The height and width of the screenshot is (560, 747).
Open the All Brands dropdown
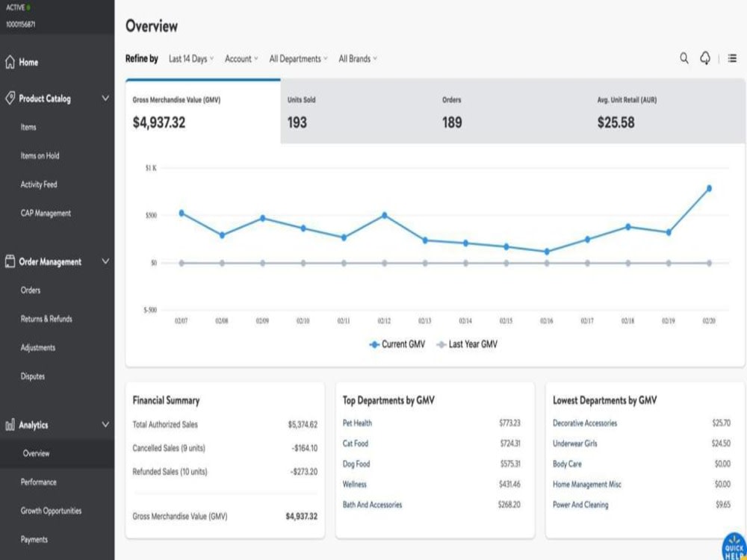[x=358, y=58]
